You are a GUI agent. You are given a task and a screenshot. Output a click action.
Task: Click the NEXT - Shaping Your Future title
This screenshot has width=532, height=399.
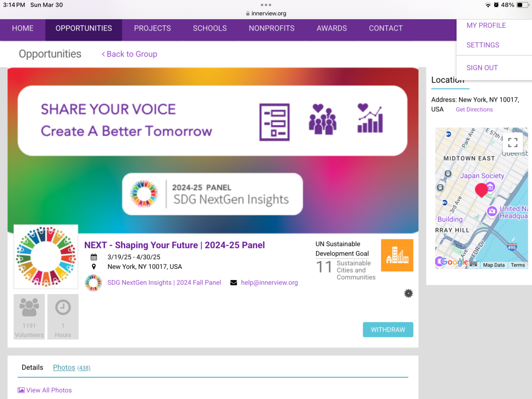point(175,245)
